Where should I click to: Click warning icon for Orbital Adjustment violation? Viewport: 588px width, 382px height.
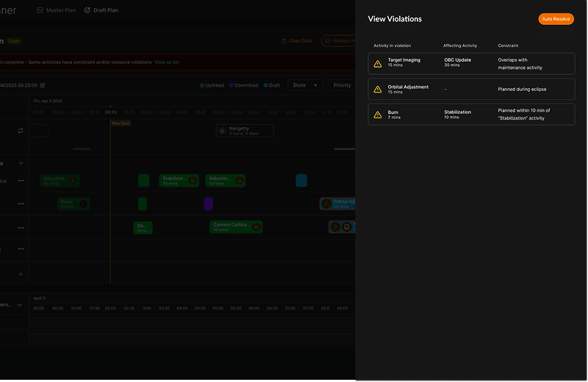[378, 89]
